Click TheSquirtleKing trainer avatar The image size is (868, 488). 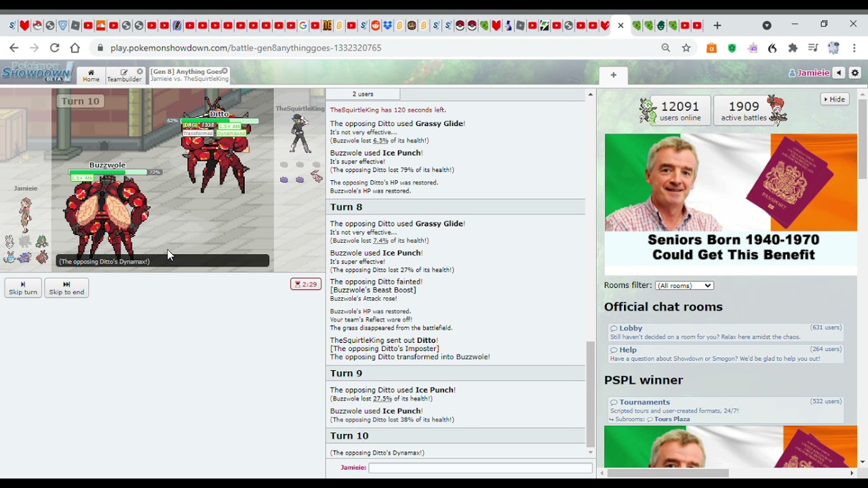coord(300,134)
